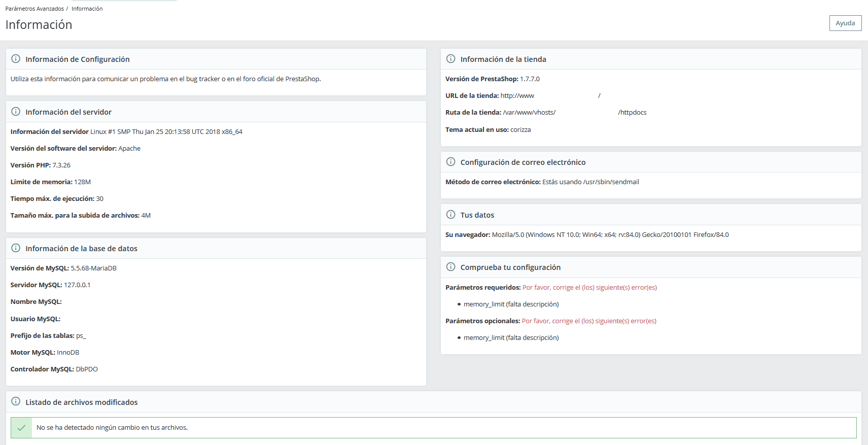Click the info icon beside Información de Configuración
868x445 pixels.
[x=16, y=59]
